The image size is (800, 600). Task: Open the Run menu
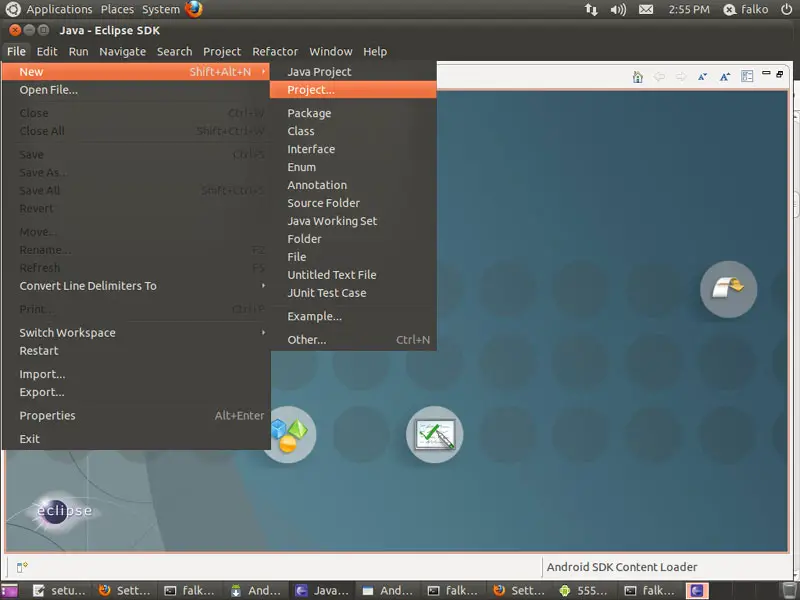pos(79,52)
